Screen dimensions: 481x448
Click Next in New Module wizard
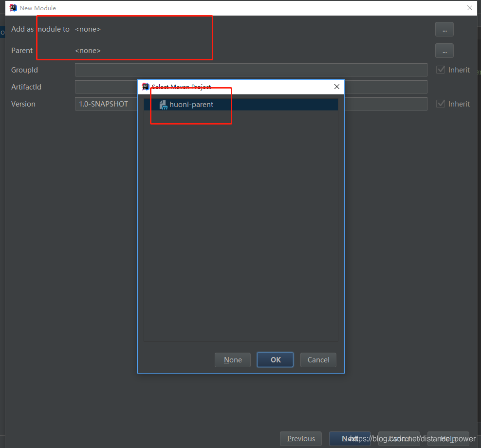(x=350, y=439)
